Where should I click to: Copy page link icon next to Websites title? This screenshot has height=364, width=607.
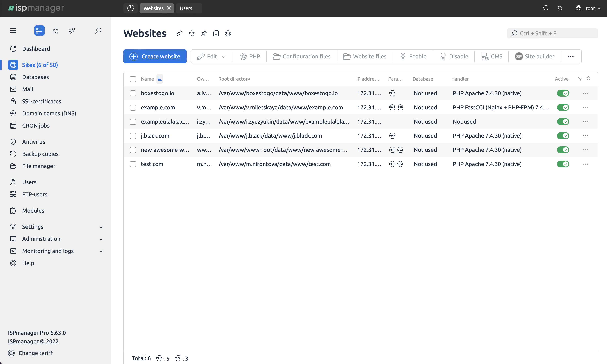pyautogui.click(x=179, y=33)
